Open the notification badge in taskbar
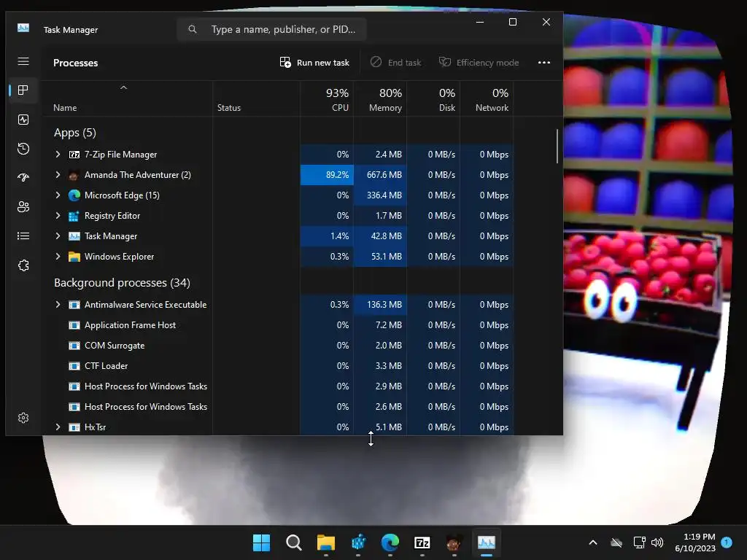 click(727, 542)
